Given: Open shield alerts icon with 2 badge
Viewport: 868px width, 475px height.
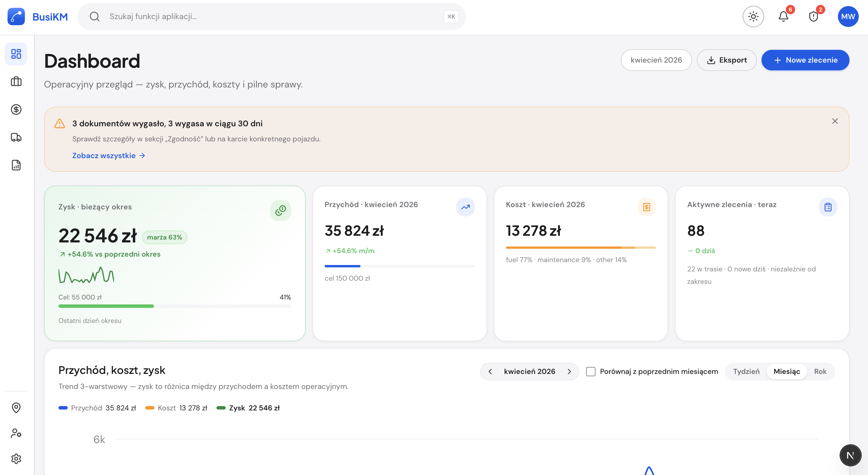Looking at the screenshot, I should tap(813, 17).
